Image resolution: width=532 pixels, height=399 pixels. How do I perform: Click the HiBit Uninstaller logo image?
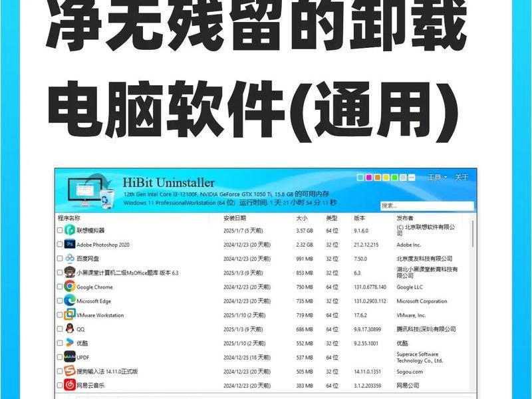92,192
